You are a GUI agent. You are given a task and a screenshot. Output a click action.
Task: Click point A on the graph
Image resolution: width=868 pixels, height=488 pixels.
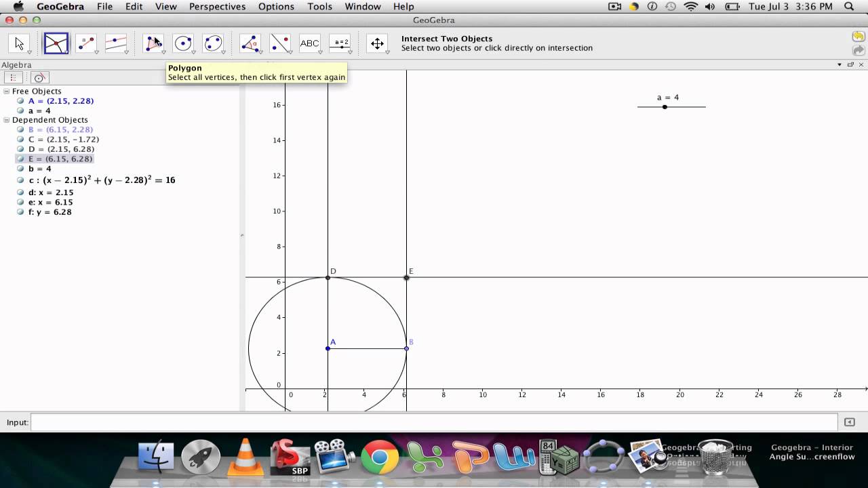(x=328, y=348)
